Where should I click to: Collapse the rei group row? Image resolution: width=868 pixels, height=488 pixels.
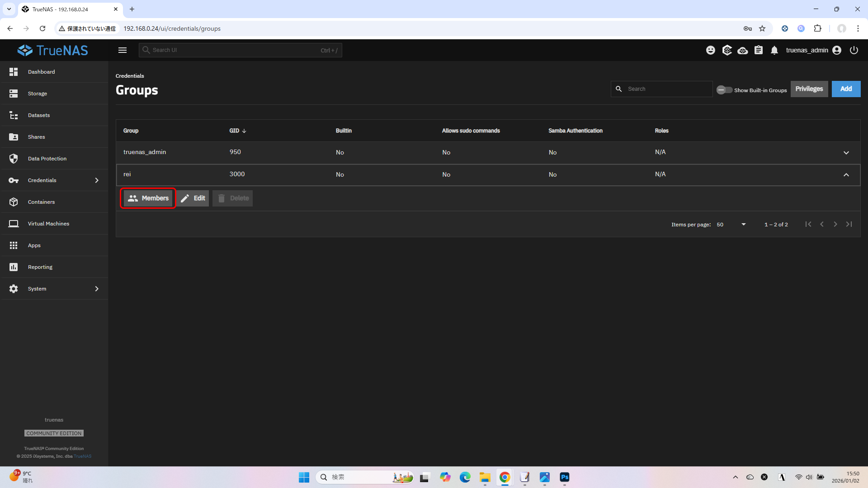pos(846,175)
